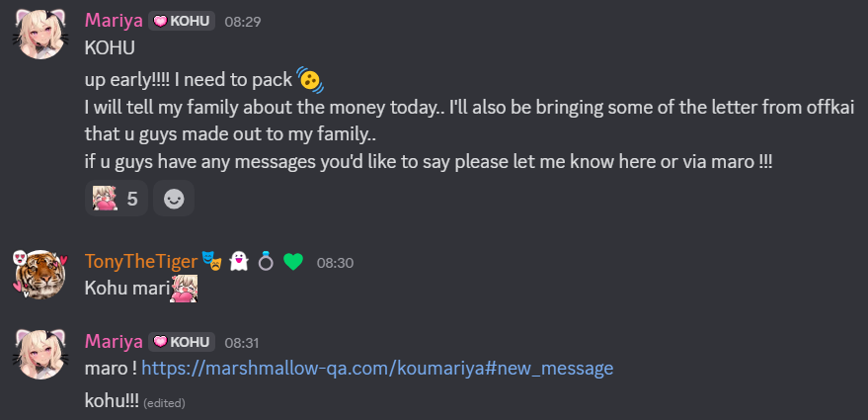Click the KOHU server tag at 08:31
The width and height of the screenshot is (868, 420).
point(182,342)
